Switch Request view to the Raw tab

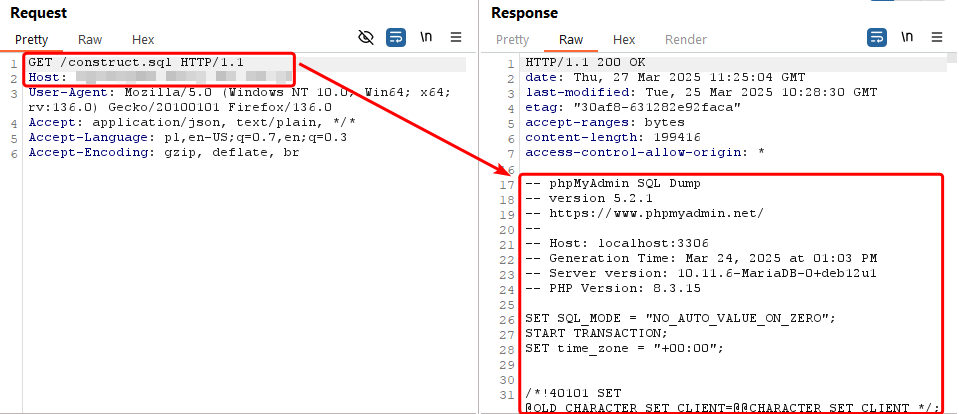tap(90, 40)
